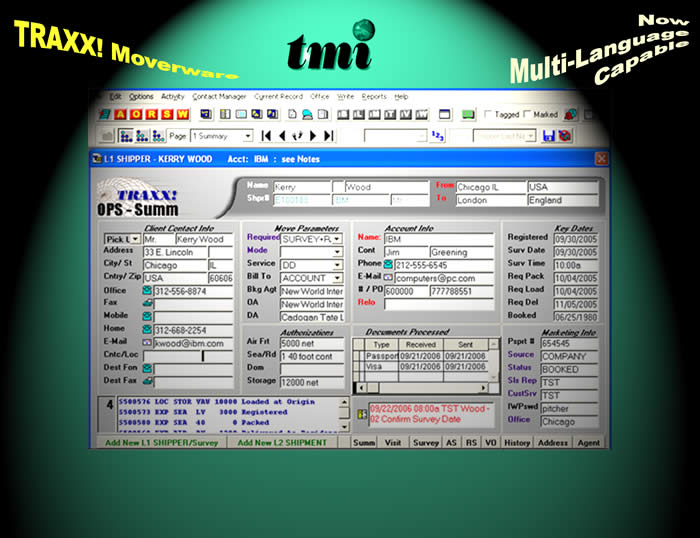
Task: Click the yellow reminder icon beside Confirm Survey Date
Action: (362, 414)
